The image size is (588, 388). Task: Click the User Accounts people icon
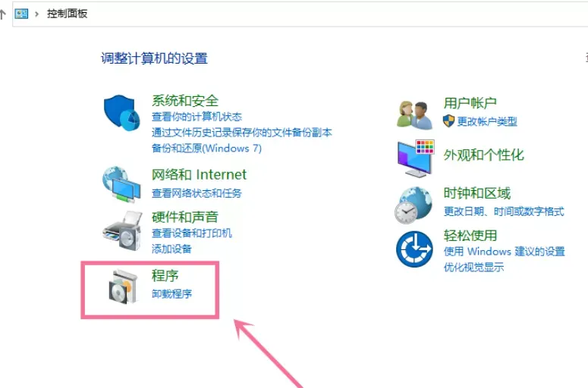click(414, 115)
